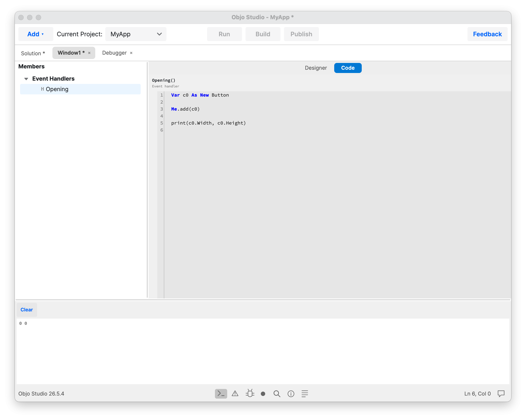Collapse the Event Handlers group
Viewport: 526px width, 420px height.
tap(26, 79)
